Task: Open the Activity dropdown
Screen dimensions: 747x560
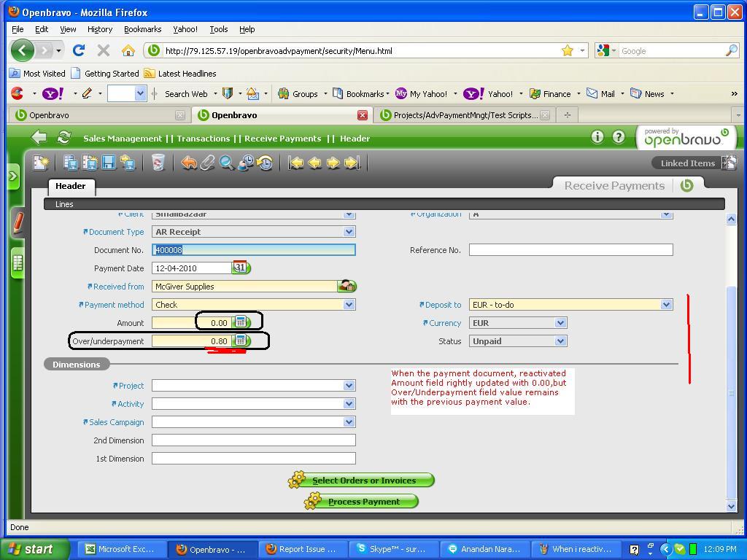Action: tap(349, 404)
